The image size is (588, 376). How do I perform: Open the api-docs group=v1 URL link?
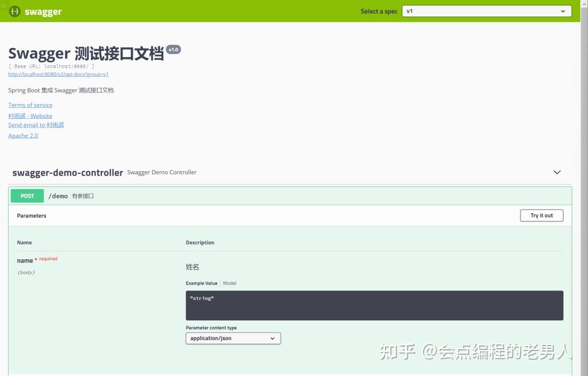(58, 74)
